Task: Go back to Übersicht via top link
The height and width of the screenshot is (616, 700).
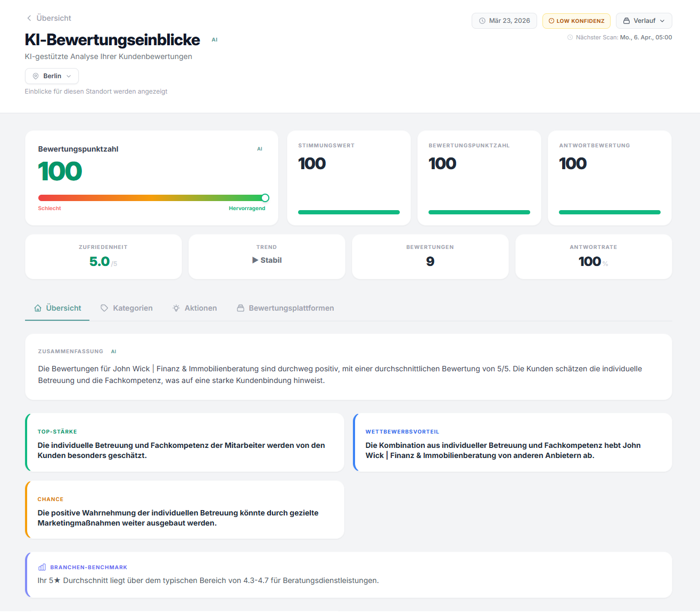Action: pyautogui.click(x=53, y=18)
